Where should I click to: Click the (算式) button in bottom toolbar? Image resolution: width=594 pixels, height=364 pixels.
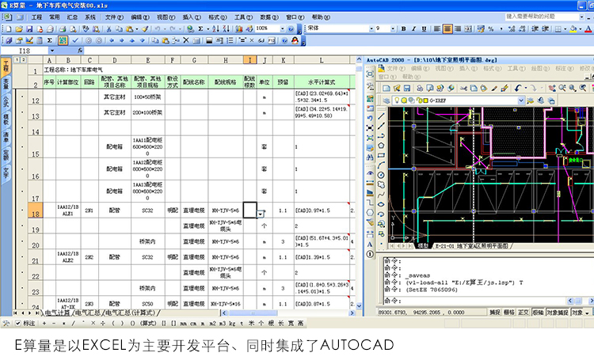(148, 324)
